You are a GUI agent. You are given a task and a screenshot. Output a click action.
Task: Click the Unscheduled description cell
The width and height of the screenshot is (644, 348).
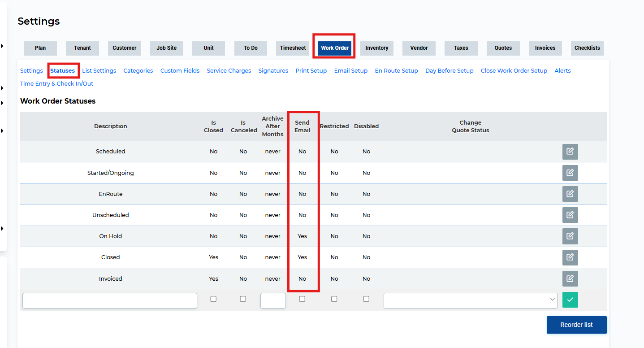[x=111, y=215]
